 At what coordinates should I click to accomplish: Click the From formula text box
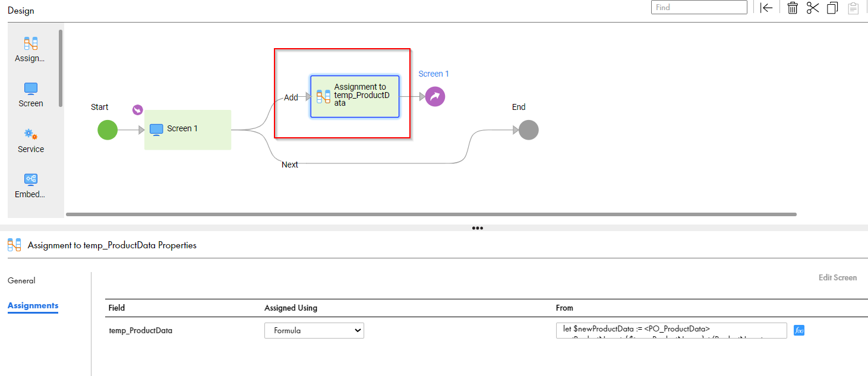(x=672, y=330)
